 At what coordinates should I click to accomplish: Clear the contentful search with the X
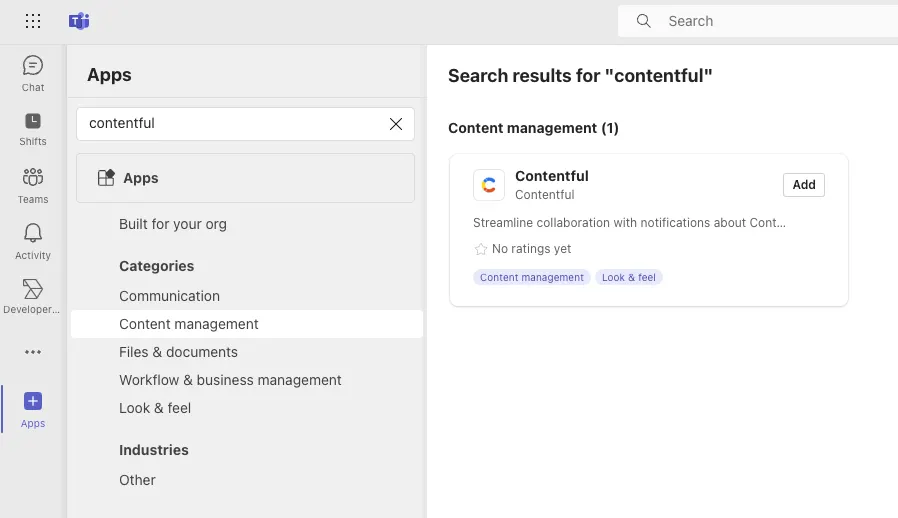pyautogui.click(x=396, y=124)
